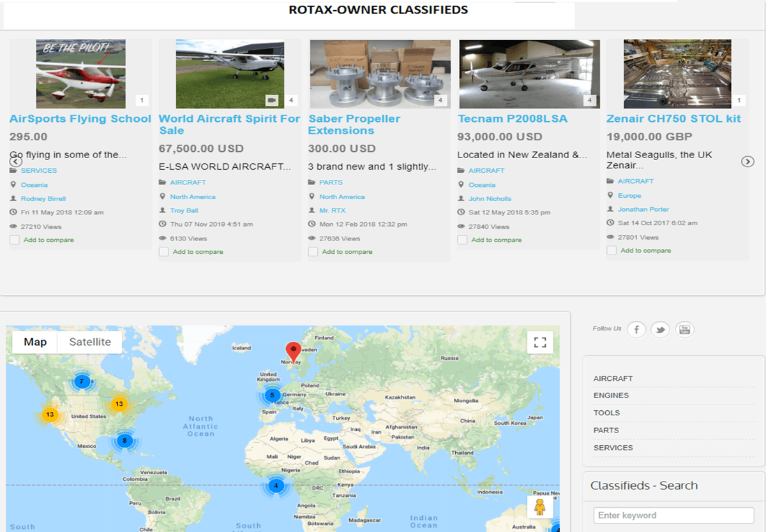Select AIRCRAFT in sidebar category menu
Screen dimensions: 766x532
click(x=613, y=378)
